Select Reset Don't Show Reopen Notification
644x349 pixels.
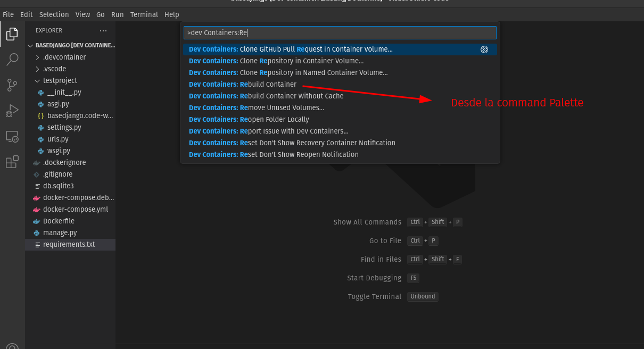coord(340,154)
